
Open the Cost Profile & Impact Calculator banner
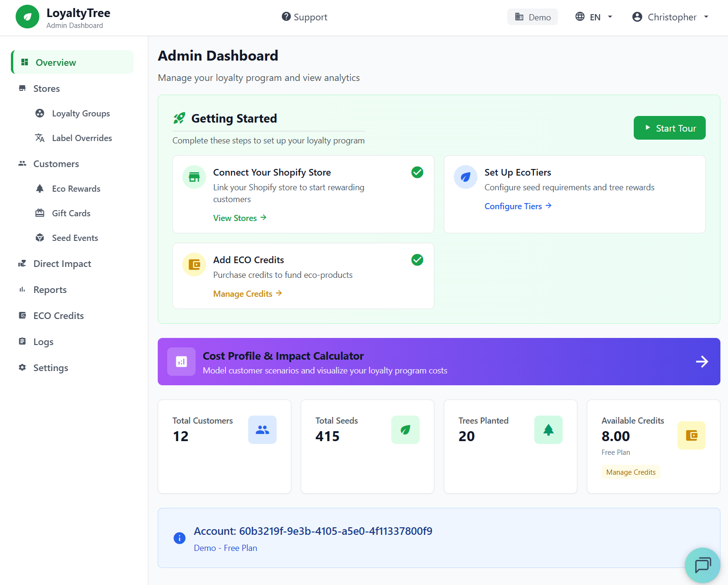click(439, 362)
